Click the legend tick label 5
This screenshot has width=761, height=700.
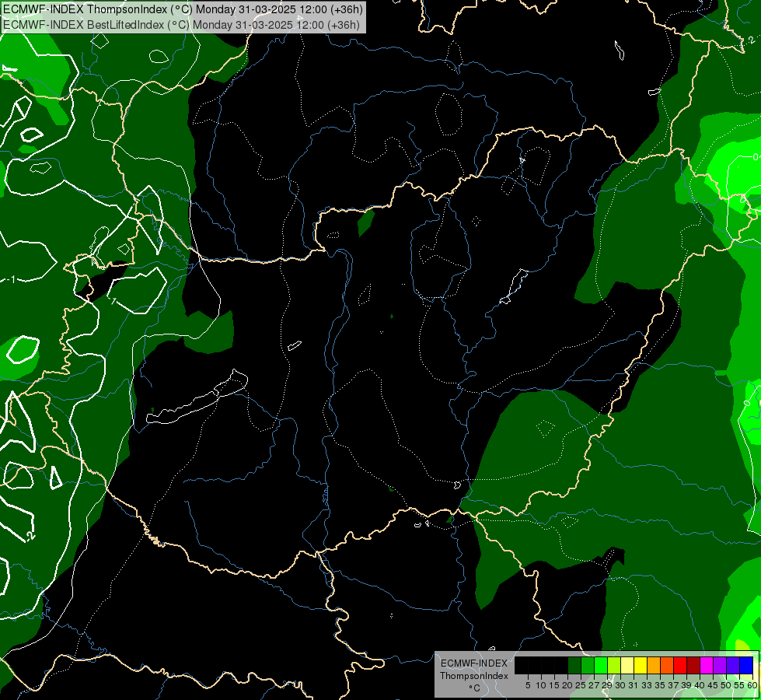pyautogui.click(x=528, y=685)
